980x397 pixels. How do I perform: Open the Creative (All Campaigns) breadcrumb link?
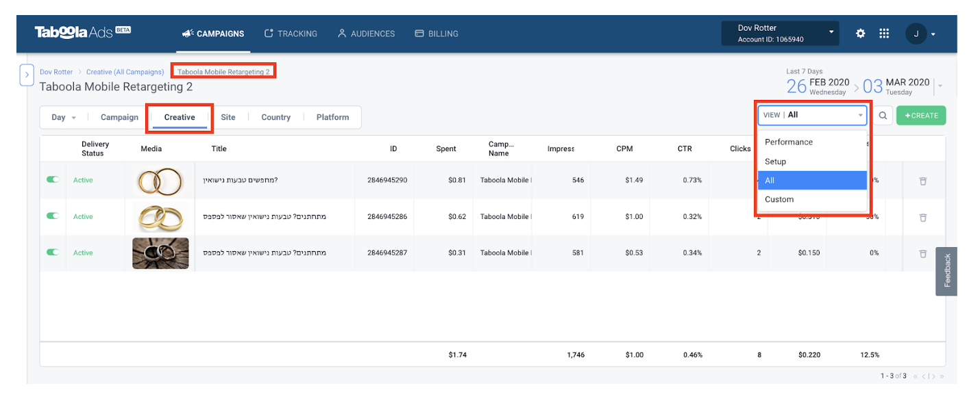(125, 71)
